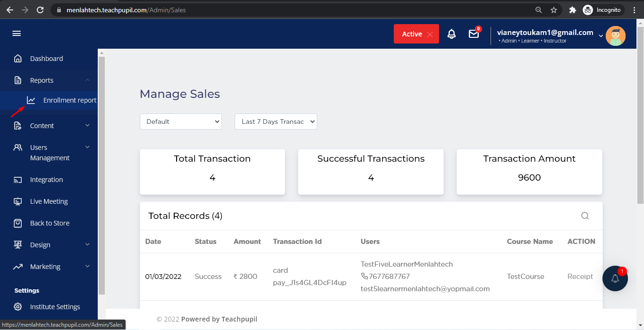Open the Default filter dropdown
This screenshot has width=644, height=330.
tap(181, 122)
